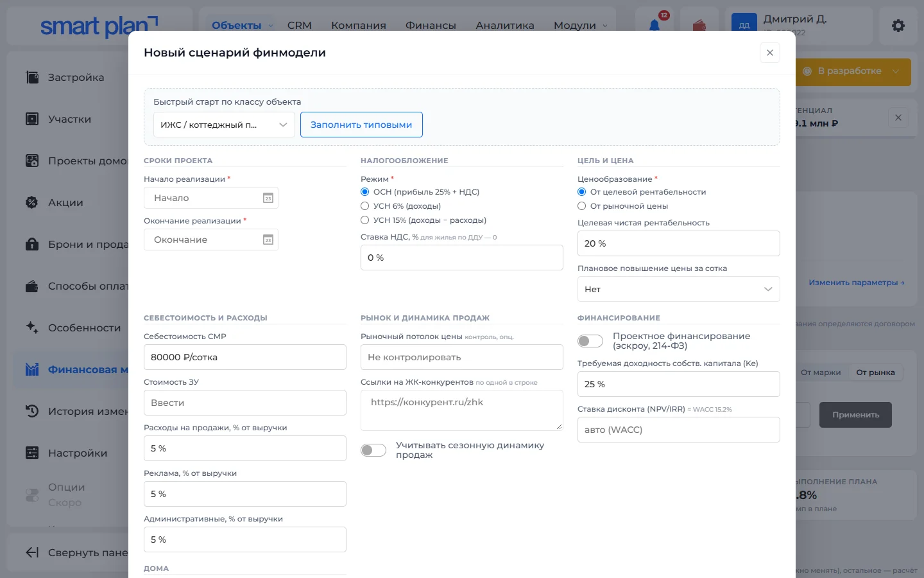Click the Заполнить типовыми button
Image resolution: width=924 pixels, height=578 pixels.
tap(361, 125)
